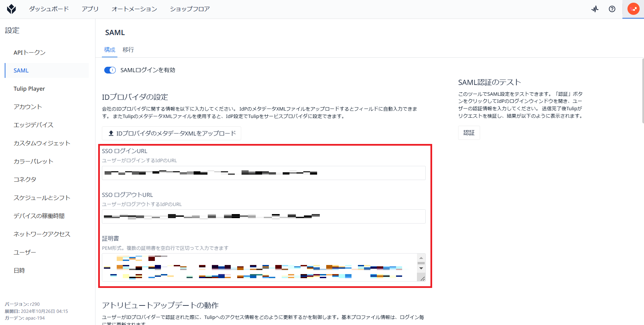
Task: Click the バージョン: r290 text
Action: pyautogui.click(x=22, y=304)
